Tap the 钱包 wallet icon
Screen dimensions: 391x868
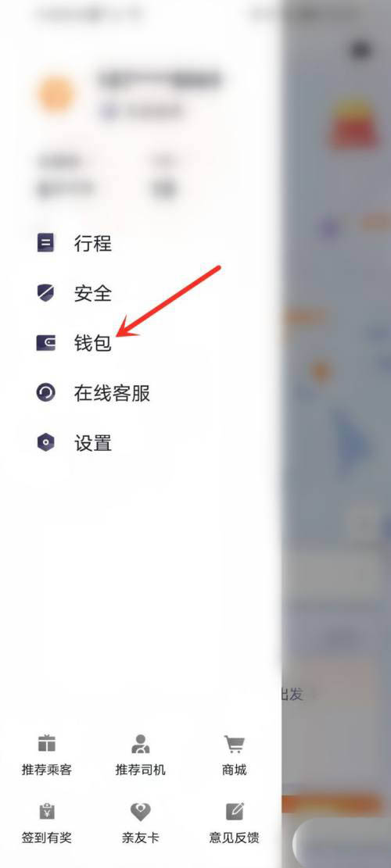tap(45, 343)
